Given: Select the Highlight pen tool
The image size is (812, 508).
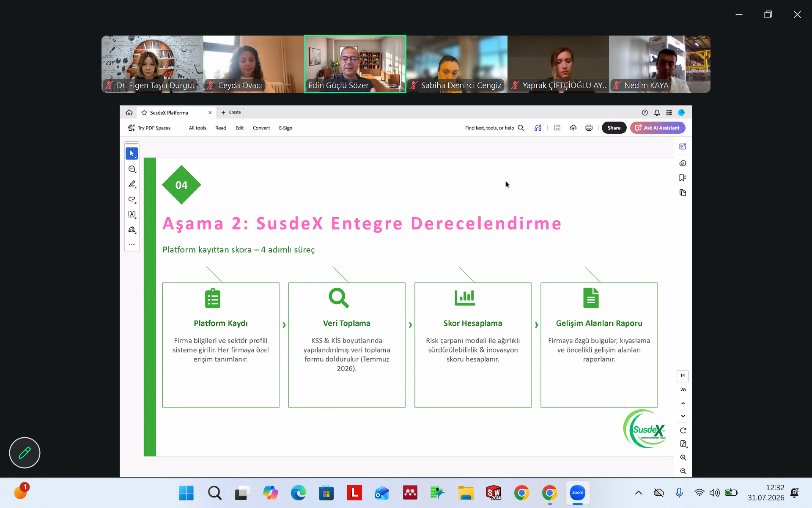Looking at the screenshot, I should coord(132,184).
